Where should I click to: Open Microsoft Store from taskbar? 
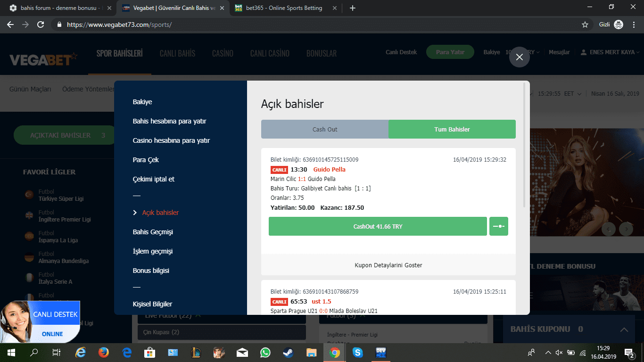(150, 352)
